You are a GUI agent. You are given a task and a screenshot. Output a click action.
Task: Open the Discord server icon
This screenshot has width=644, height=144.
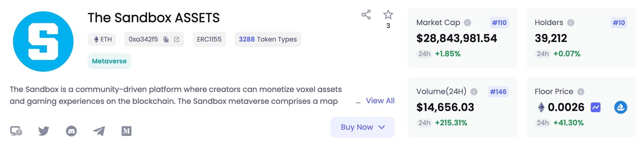(71, 131)
